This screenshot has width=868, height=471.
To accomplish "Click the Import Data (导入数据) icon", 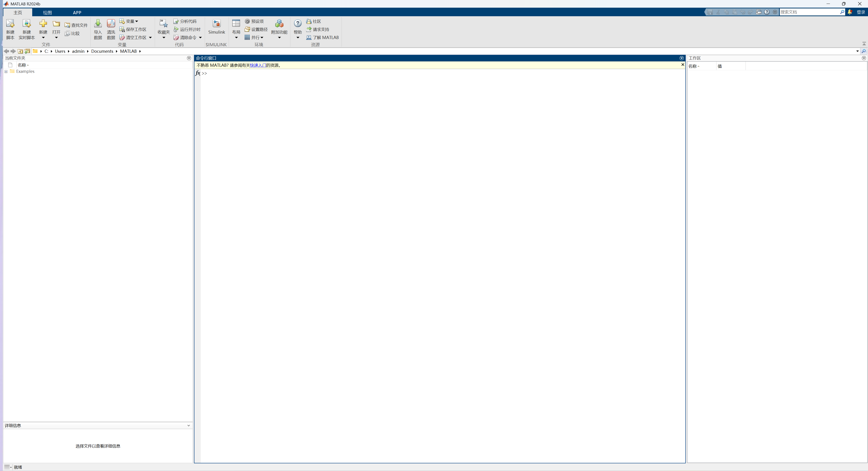I will pos(98,24).
